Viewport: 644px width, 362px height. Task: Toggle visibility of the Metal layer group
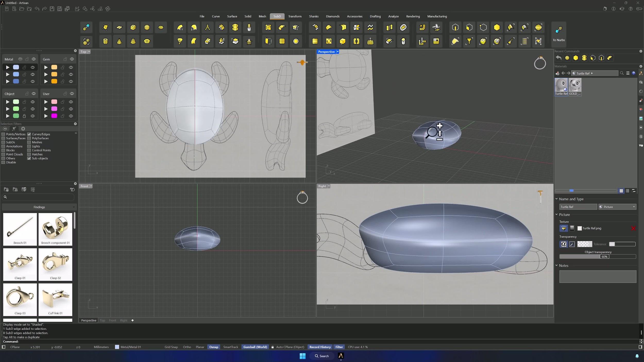34,59
